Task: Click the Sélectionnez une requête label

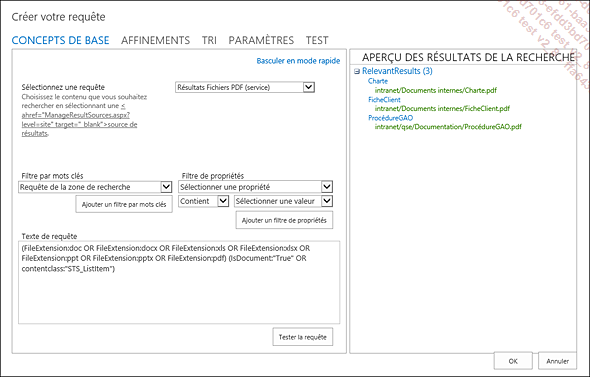Action: pos(63,87)
